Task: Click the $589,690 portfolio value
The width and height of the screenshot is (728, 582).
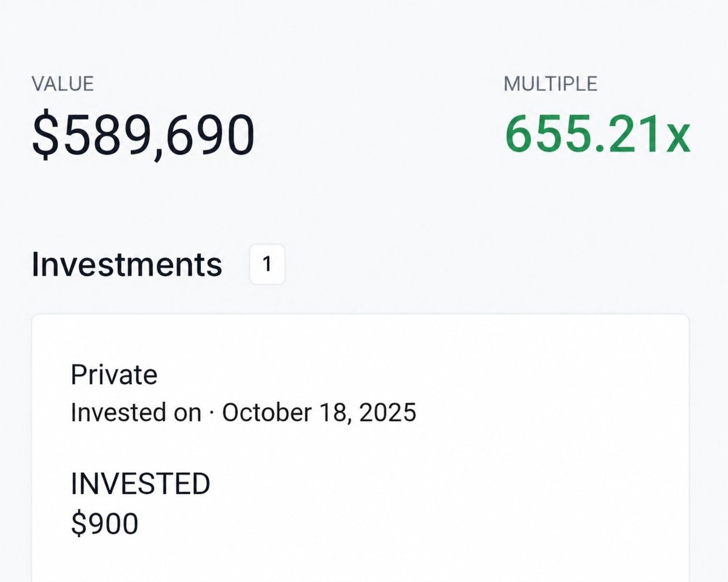Action: [x=143, y=135]
